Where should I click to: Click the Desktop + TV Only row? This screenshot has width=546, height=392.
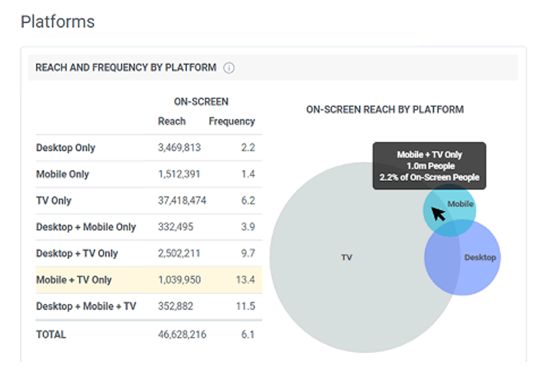click(147, 254)
